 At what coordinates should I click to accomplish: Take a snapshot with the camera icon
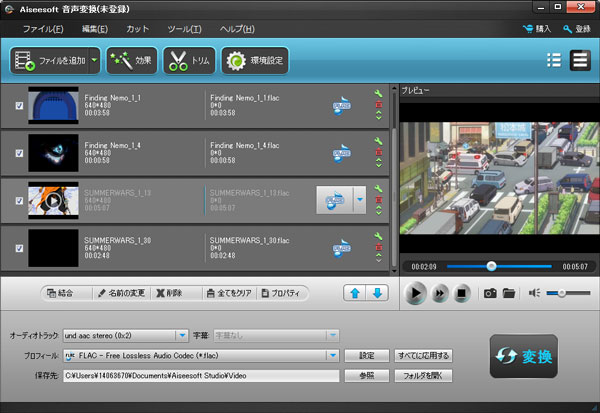click(x=490, y=294)
